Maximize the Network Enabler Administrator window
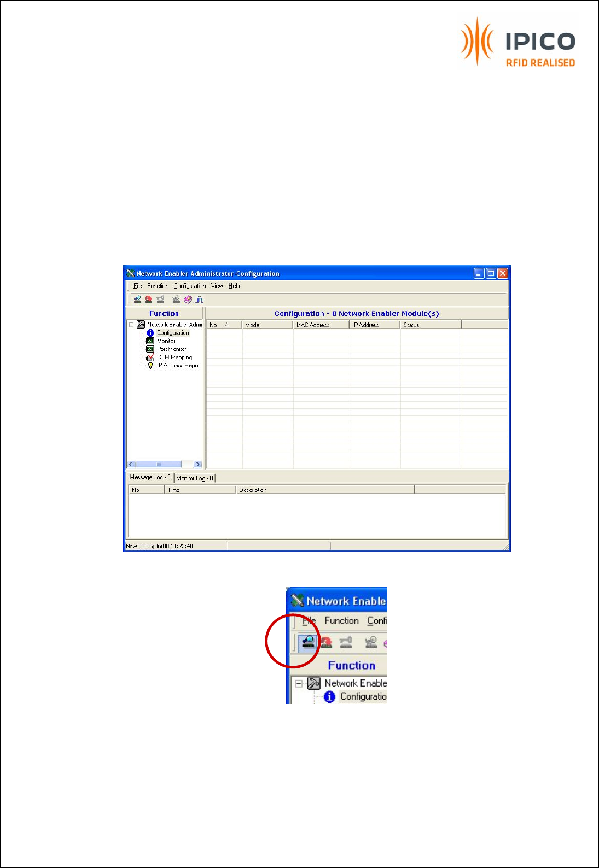The height and width of the screenshot is (868, 599). tap(491, 273)
